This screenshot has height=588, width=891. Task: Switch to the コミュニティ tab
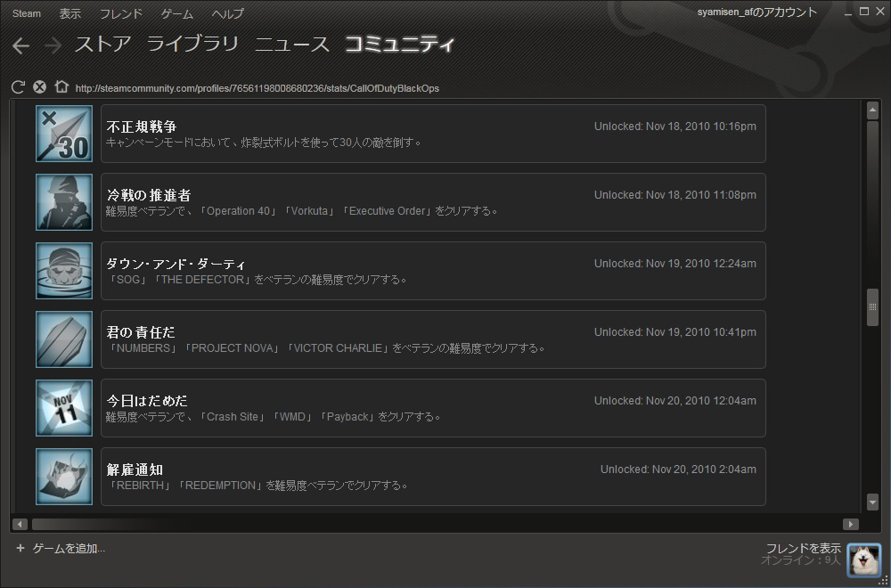coord(401,45)
